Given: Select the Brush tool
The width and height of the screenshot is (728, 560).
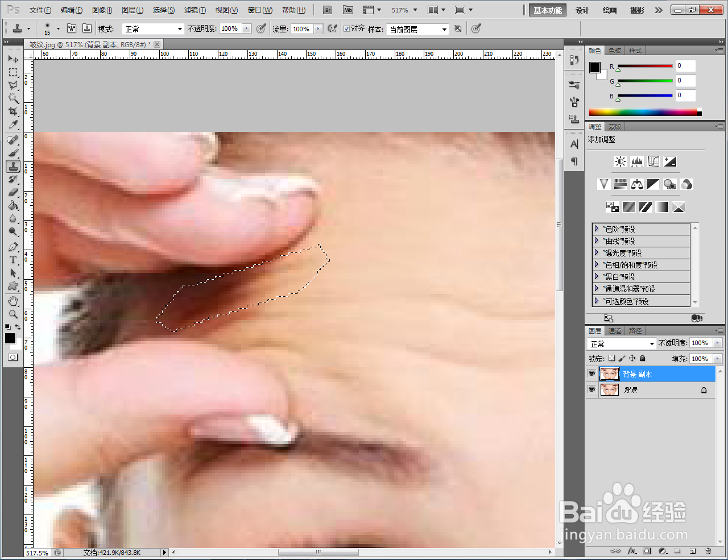Looking at the screenshot, I should (13, 153).
